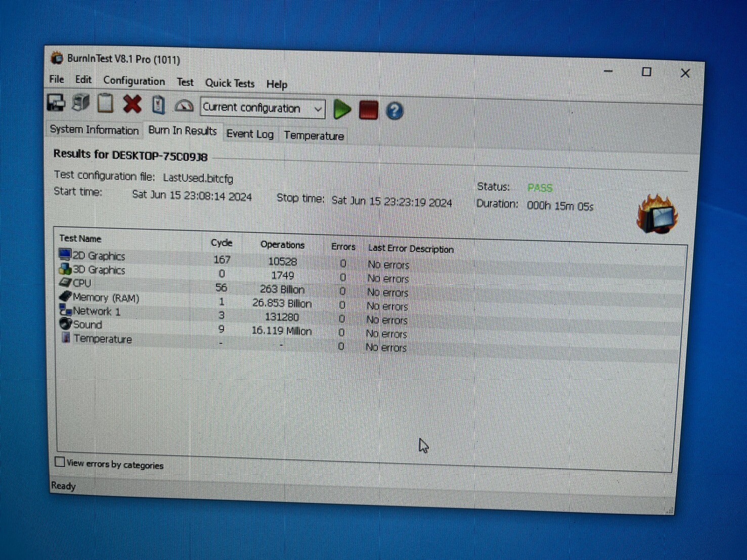Open the File menu
Screen dimensions: 747x560
(x=57, y=79)
